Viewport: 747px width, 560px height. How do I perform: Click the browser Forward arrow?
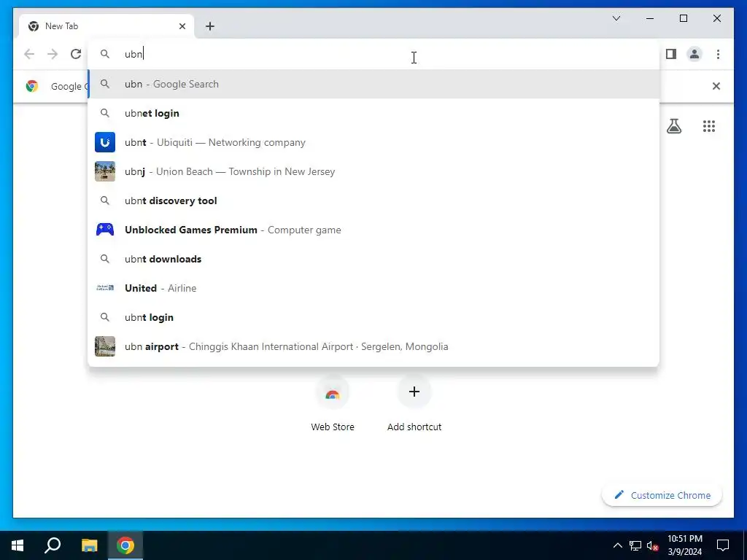[53, 54]
